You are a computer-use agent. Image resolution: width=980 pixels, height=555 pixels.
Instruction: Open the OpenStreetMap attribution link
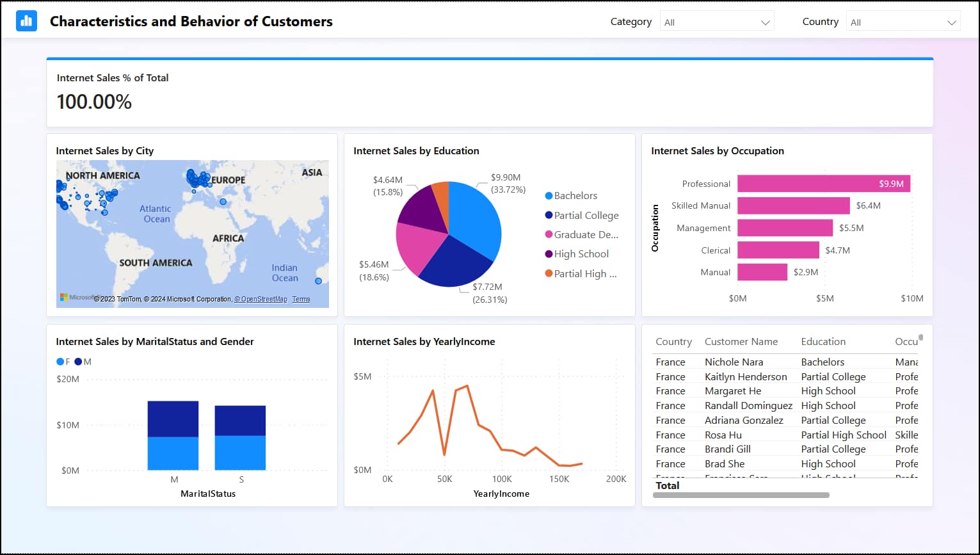coord(261,299)
